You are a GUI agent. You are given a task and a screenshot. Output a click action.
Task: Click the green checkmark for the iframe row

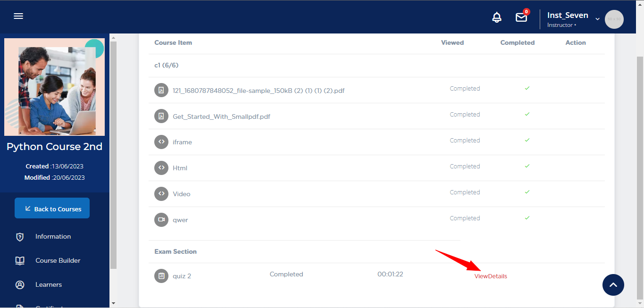point(527,140)
